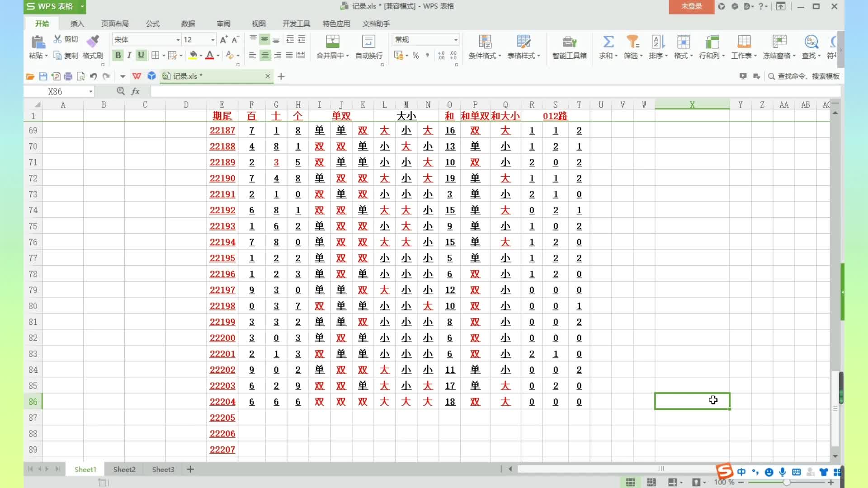Open the font name dropdown
Image resolution: width=868 pixels, height=488 pixels.
(178, 40)
